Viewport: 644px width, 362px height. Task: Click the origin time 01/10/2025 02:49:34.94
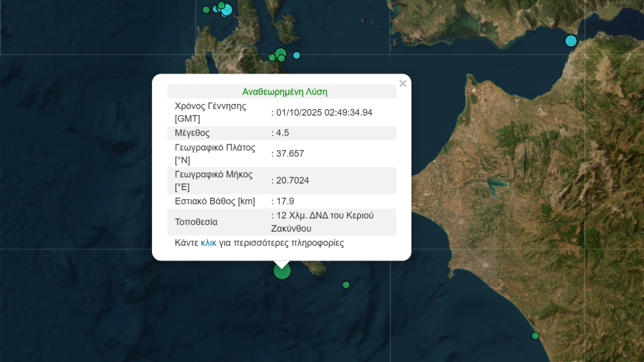[x=324, y=113]
